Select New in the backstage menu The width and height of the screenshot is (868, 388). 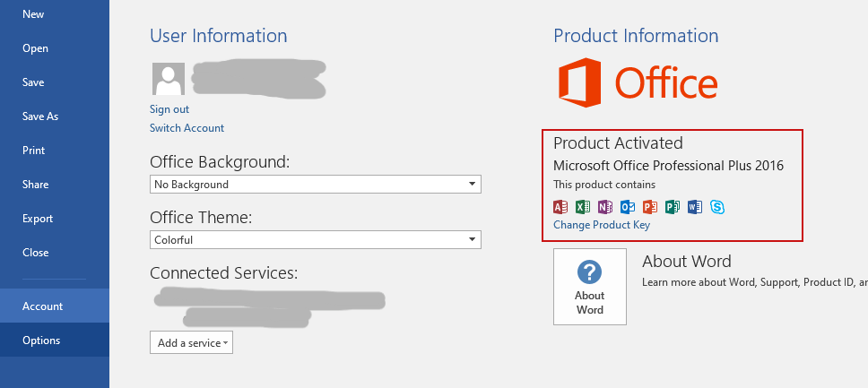pyautogui.click(x=55, y=14)
